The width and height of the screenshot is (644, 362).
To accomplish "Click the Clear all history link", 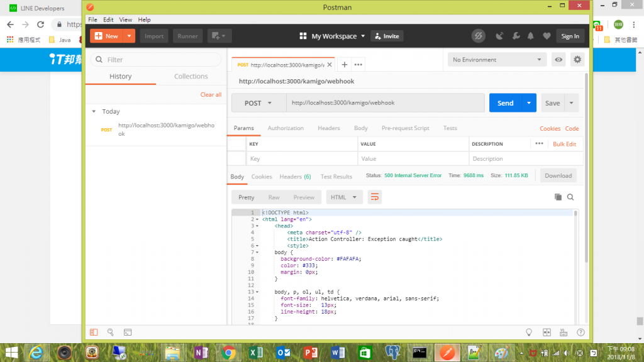I will click(211, 94).
